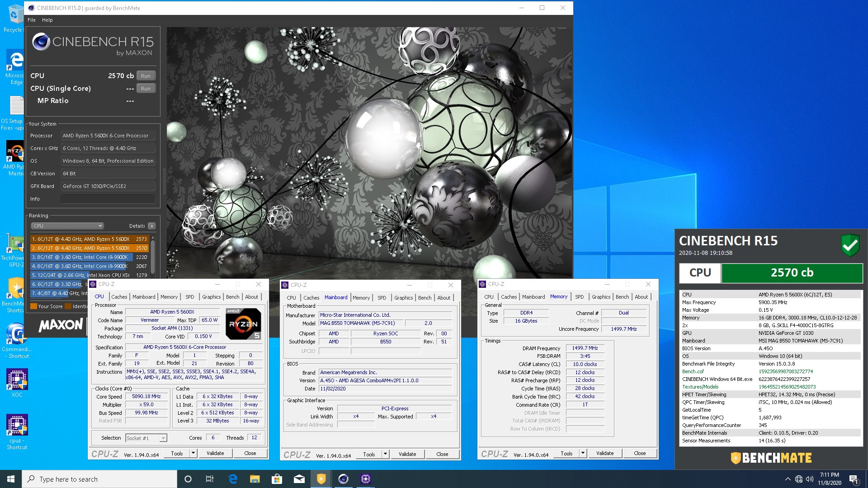Click the Ryzen 5 logo in CPU-Z
The width and height of the screenshot is (868, 488).
243,324
